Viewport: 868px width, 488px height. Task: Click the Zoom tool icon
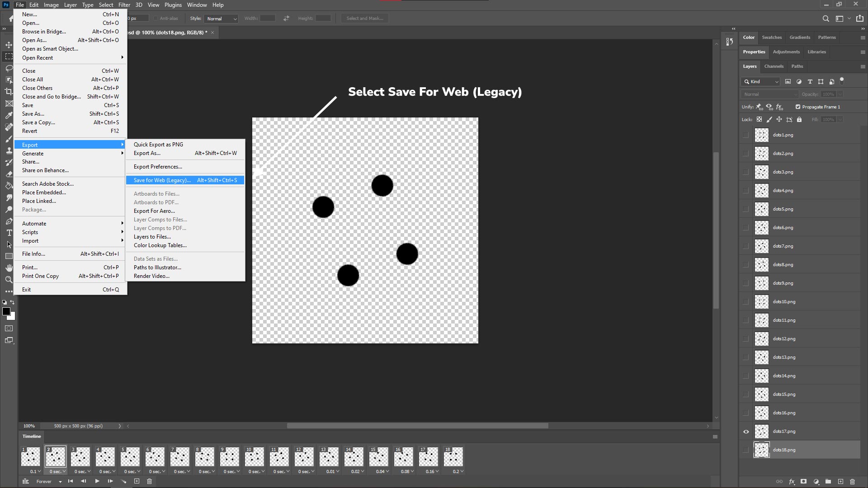click(8, 280)
